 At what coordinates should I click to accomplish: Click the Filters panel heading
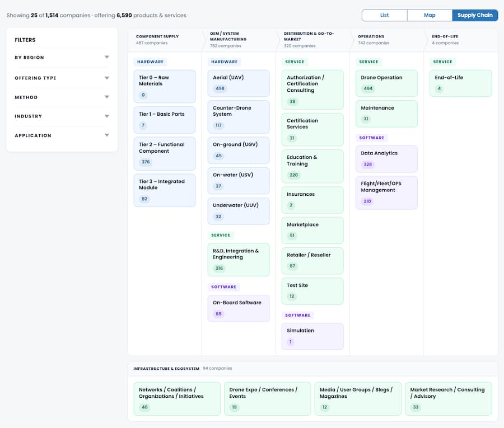[25, 40]
